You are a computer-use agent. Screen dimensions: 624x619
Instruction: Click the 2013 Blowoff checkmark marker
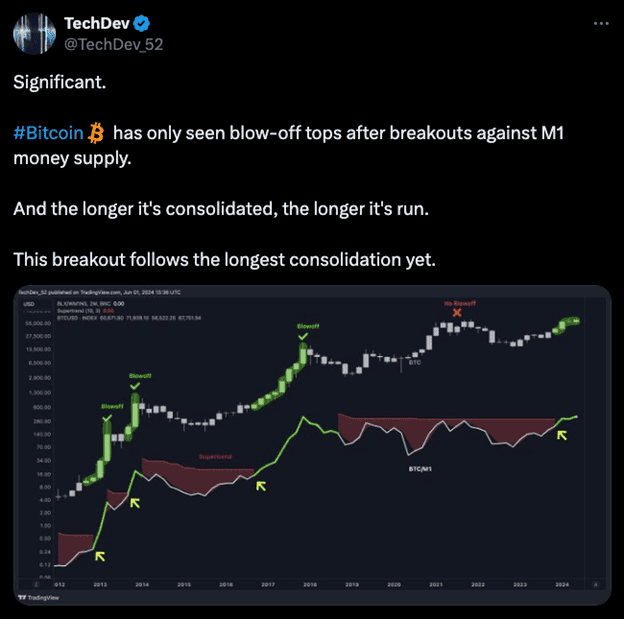[107, 416]
